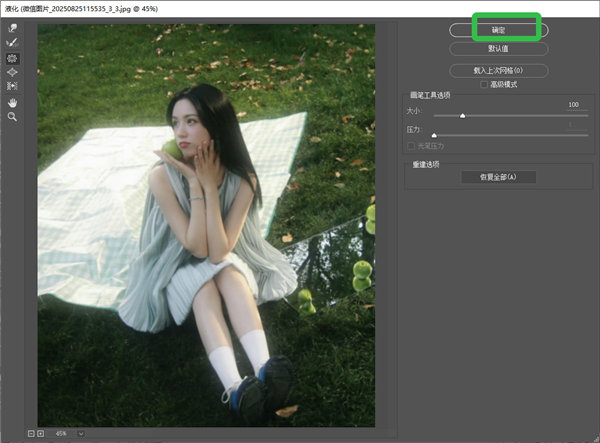
Task: Select the Pucker tool
Action: click(13, 58)
